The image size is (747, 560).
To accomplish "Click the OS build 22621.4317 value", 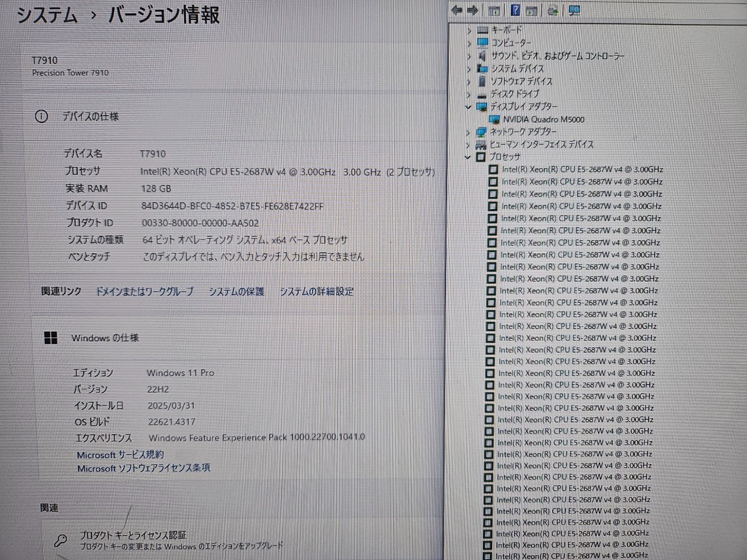I will coord(171,421).
